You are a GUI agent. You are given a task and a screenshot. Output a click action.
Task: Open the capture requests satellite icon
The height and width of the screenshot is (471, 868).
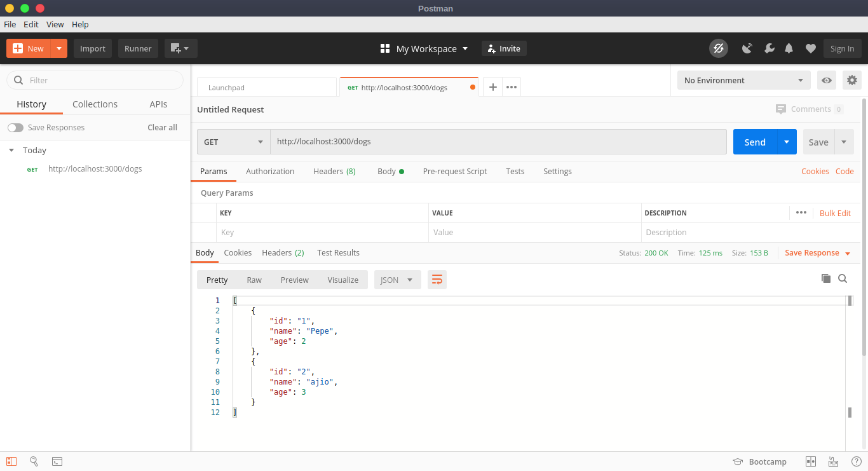[x=747, y=48]
